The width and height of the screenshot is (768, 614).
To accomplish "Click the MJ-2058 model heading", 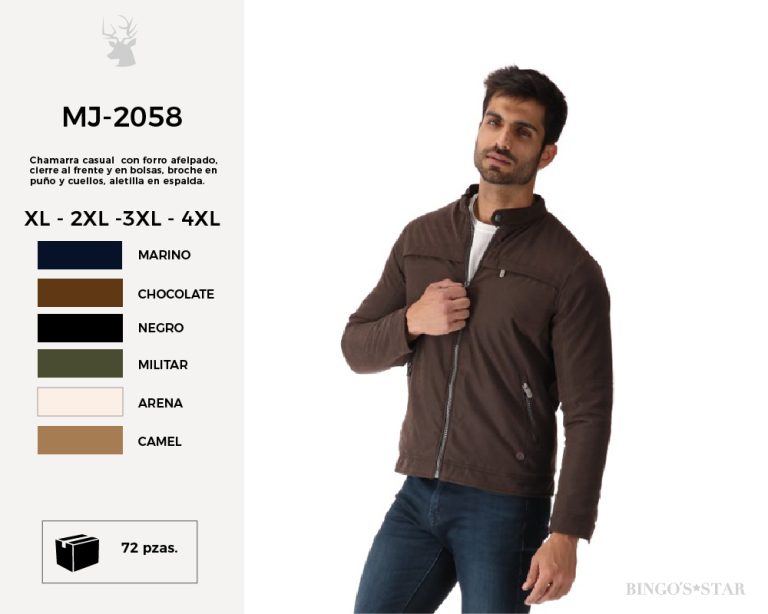I will point(122,117).
